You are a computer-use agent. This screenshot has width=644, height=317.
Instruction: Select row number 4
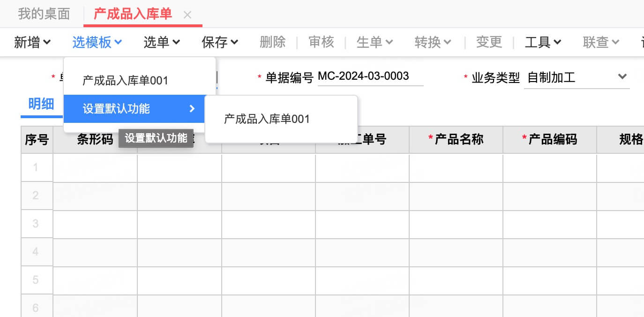pos(37,252)
